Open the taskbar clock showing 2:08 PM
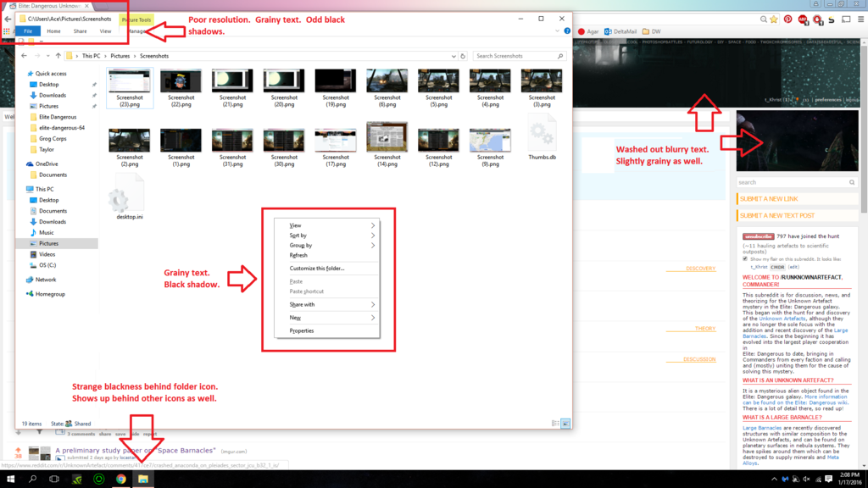 point(849,480)
